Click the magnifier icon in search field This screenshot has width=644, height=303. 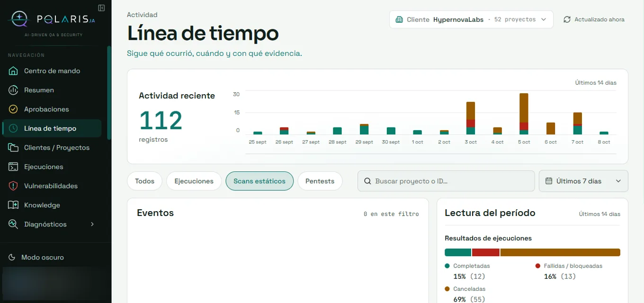(367, 181)
